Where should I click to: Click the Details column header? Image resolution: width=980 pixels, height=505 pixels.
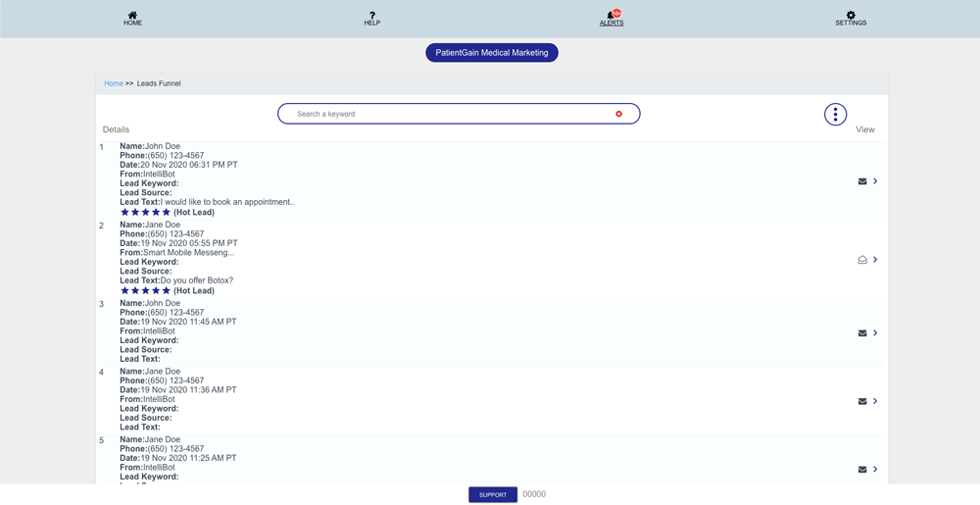[x=117, y=129]
